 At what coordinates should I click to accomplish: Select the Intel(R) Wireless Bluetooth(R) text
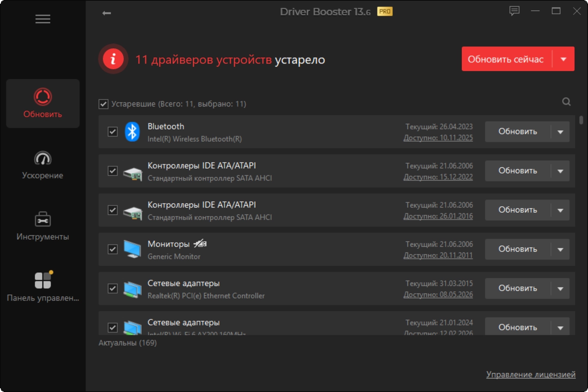coord(194,139)
